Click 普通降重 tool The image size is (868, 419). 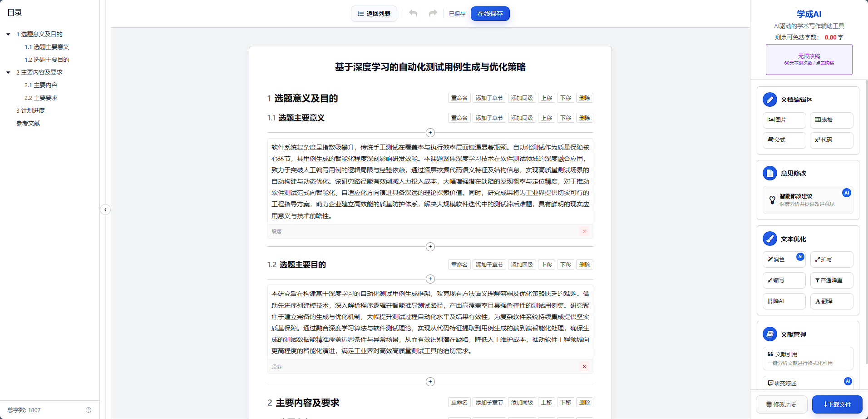pos(832,280)
